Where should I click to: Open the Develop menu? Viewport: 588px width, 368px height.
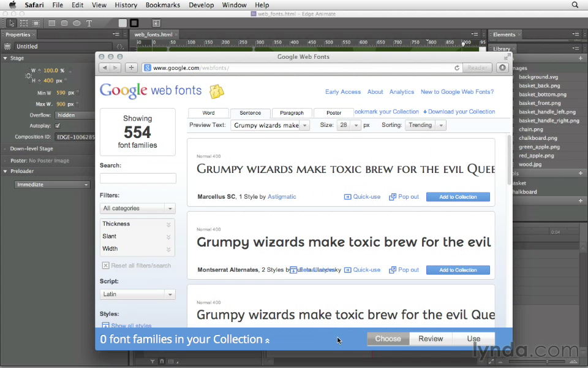click(202, 5)
